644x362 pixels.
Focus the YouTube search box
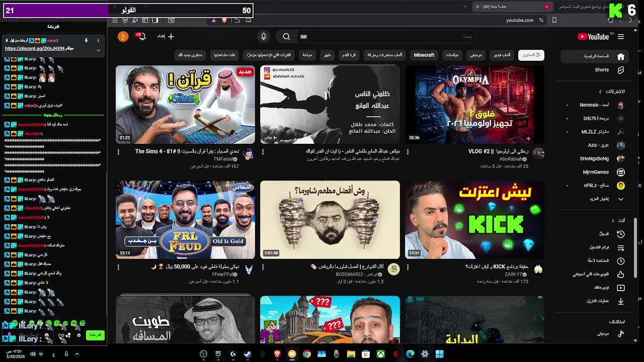[x=387, y=37]
